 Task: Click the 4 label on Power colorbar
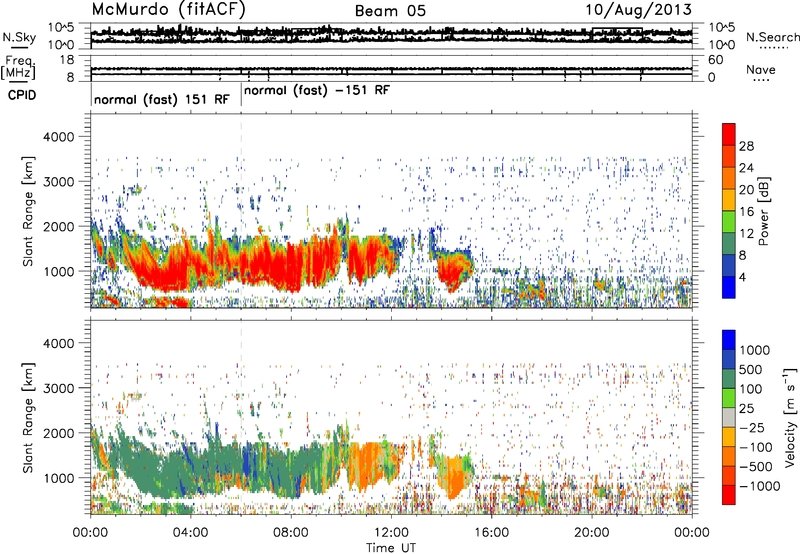[742, 277]
